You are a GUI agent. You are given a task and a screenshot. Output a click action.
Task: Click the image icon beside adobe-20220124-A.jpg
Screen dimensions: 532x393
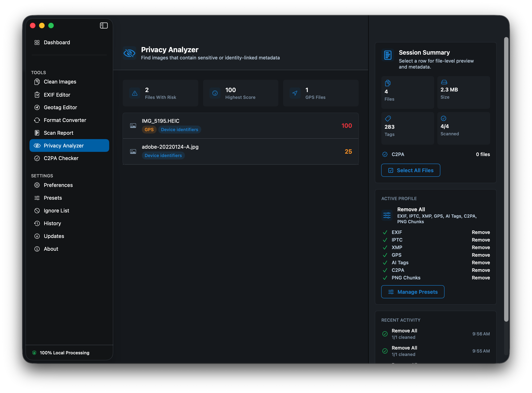(133, 151)
